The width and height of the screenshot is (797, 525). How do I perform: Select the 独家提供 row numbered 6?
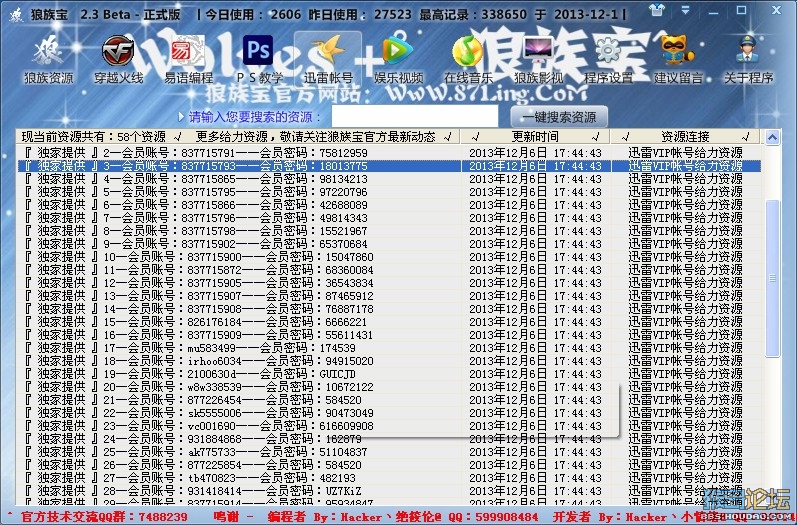coord(389,205)
